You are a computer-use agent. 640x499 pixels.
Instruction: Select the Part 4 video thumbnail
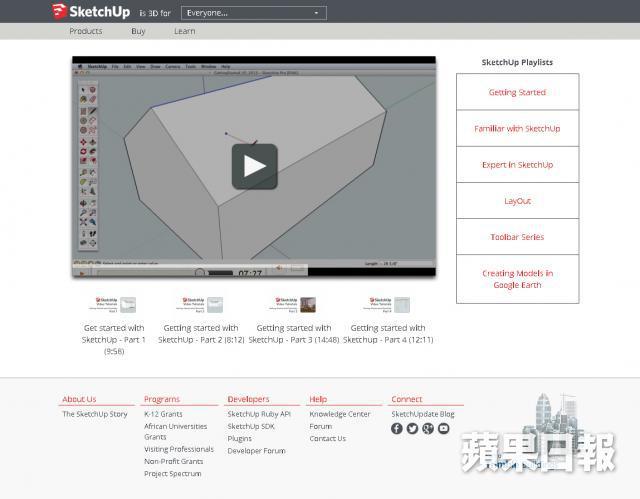[x=387, y=305]
